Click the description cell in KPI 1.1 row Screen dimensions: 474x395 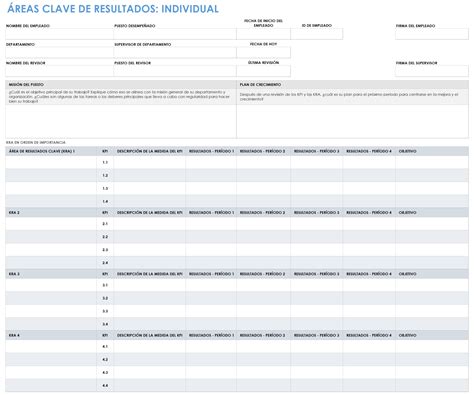tap(150, 162)
